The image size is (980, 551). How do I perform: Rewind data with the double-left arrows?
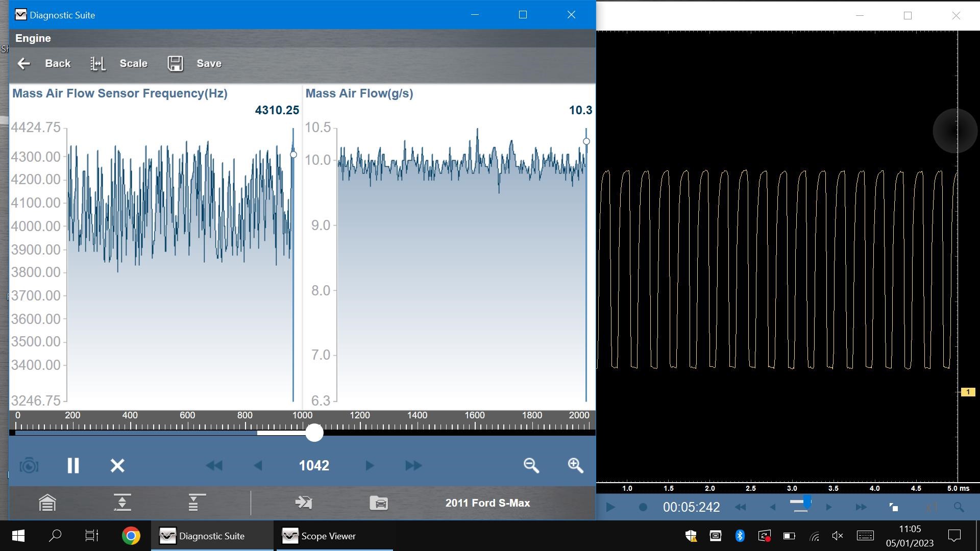point(214,465)
